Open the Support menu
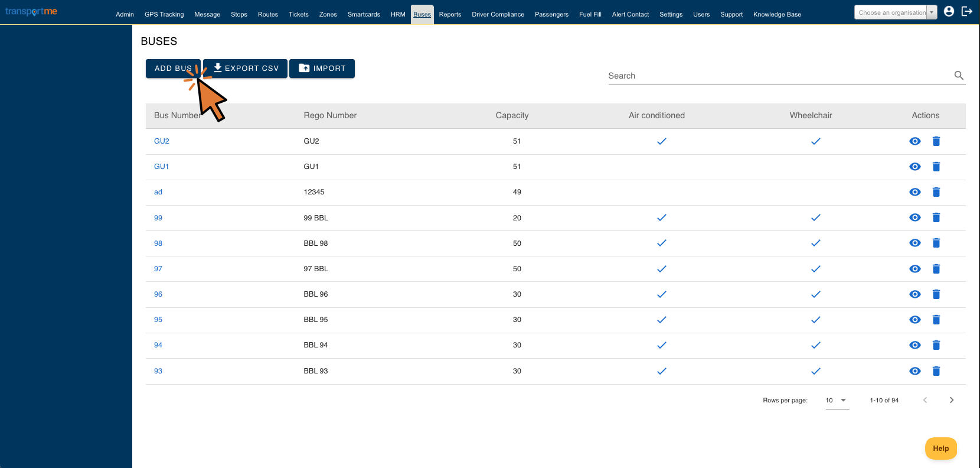This screenshot has height=468, width=980. coord(731,14)
